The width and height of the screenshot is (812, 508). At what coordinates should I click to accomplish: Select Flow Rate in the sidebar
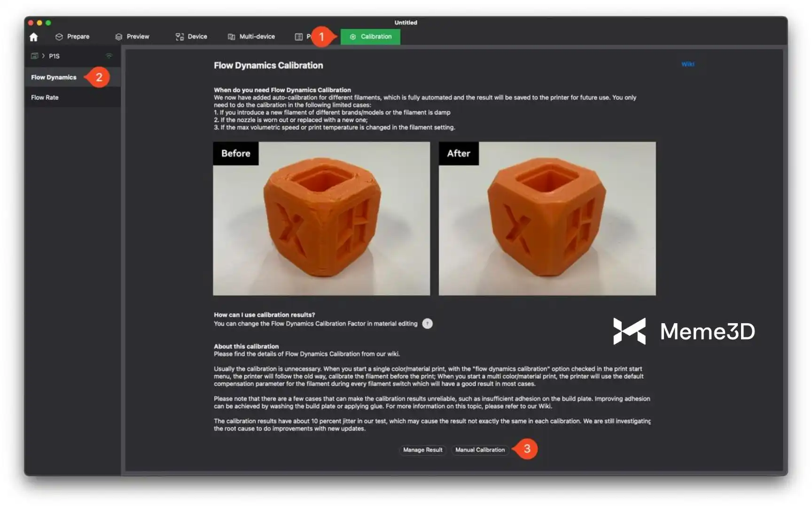point(45,97)
